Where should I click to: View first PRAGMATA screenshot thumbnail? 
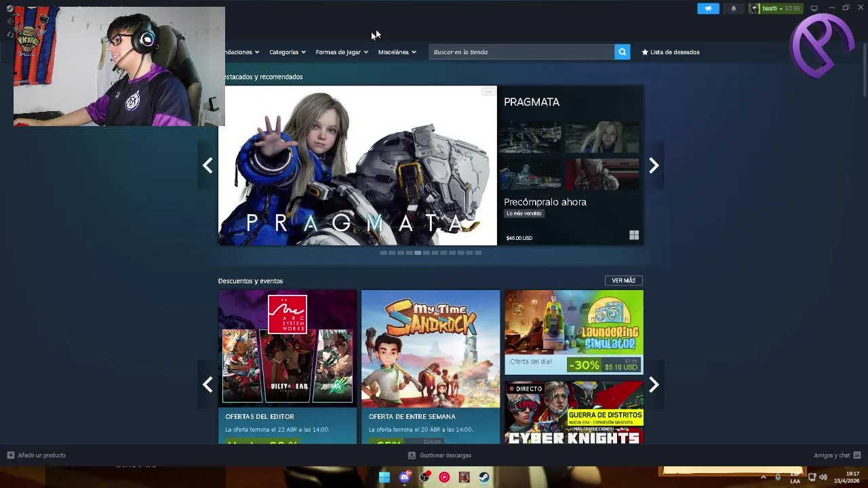[530, 138]
